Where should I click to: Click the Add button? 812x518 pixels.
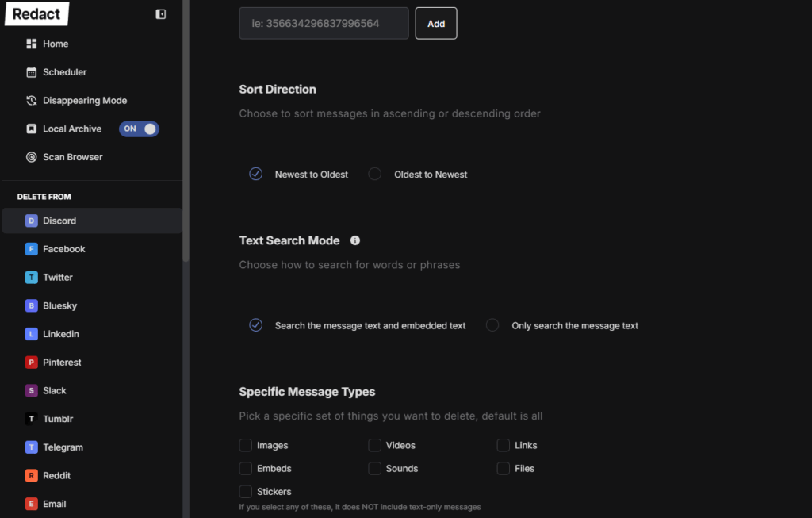436,24
